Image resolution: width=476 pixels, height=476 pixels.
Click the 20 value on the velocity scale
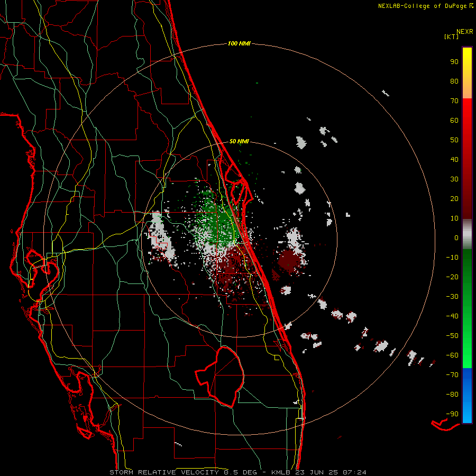(454, 198)
